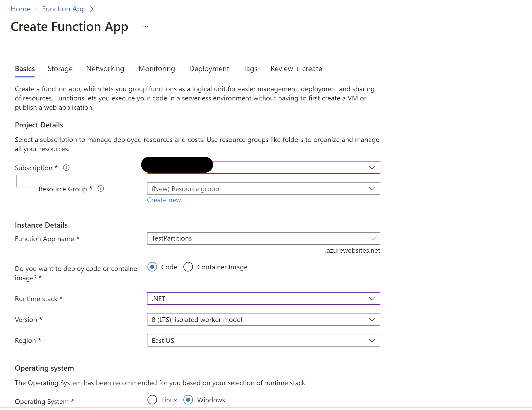
Task: Click the Runtime stack label
Action: [36, 299]
